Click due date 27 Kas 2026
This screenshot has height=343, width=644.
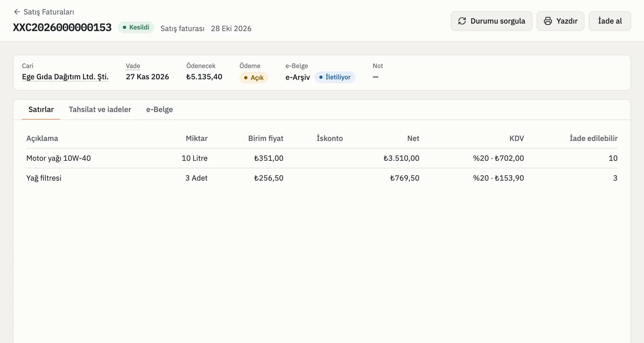tap(147, 77)
